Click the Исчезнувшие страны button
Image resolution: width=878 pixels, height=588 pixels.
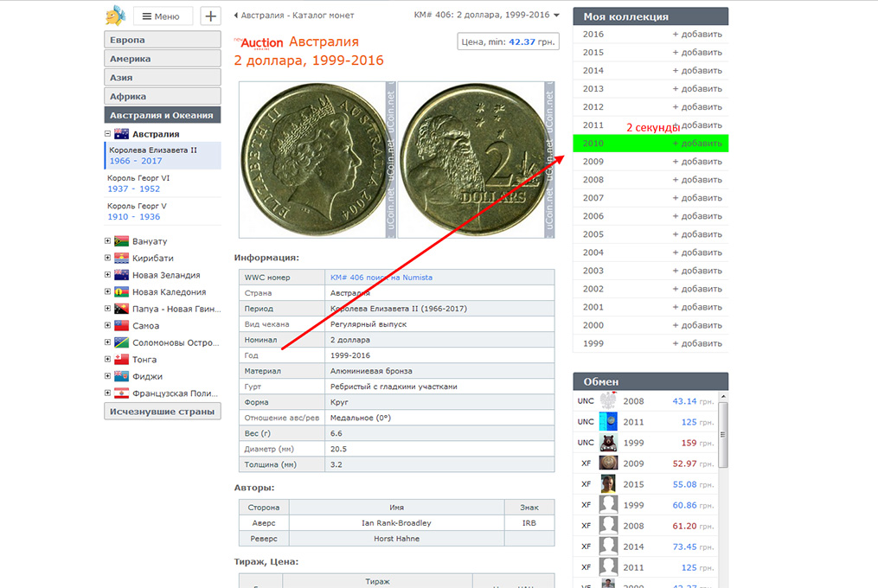[163, 412]
